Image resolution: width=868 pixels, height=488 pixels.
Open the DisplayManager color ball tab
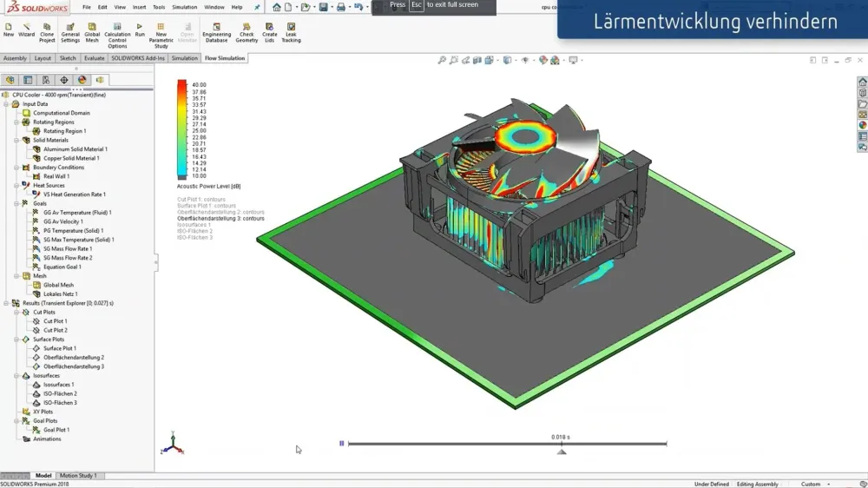pos(82,80)
